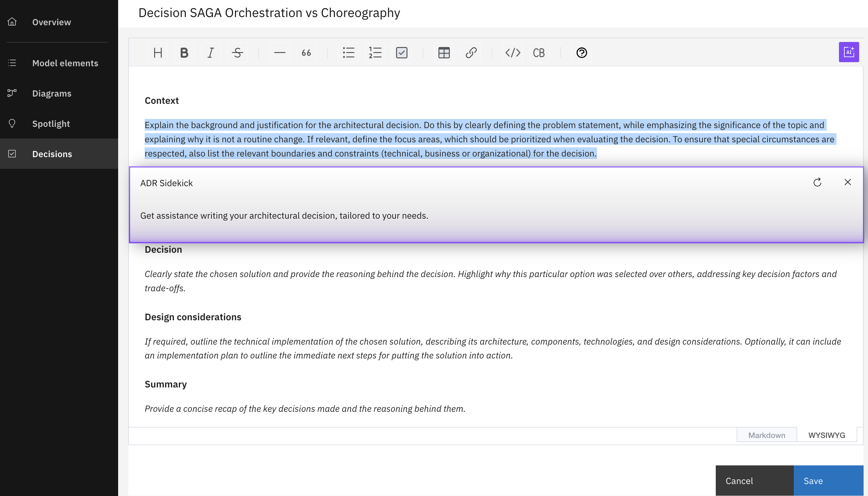This screenshot has height=496, width=868.
Task: Insert an ordered numbered list
Action: (375, 53)
